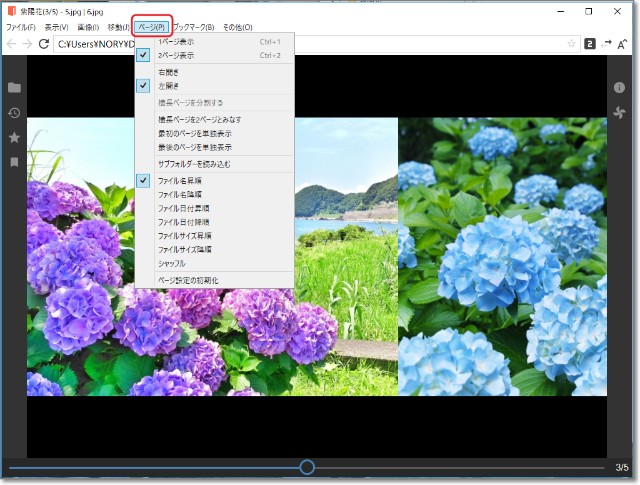Click the page slider handle at bottom
Screen dimensions: 640x485
pos(307,467)
